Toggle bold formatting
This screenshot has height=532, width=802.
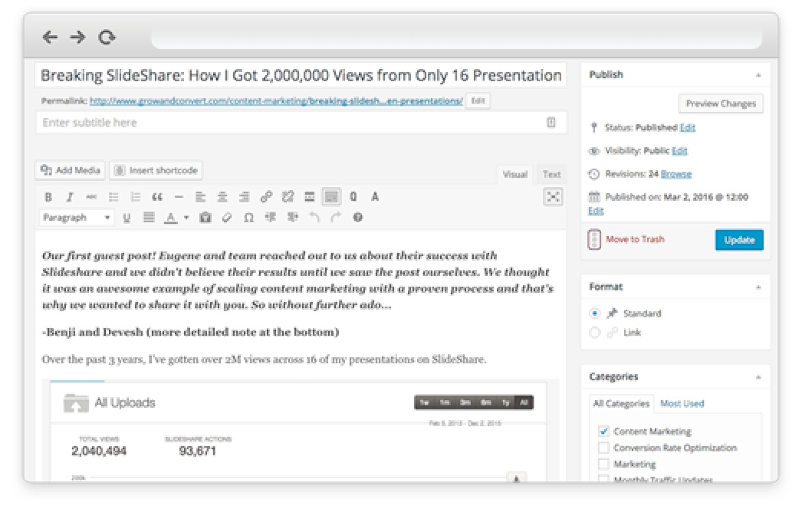point(48,197)
